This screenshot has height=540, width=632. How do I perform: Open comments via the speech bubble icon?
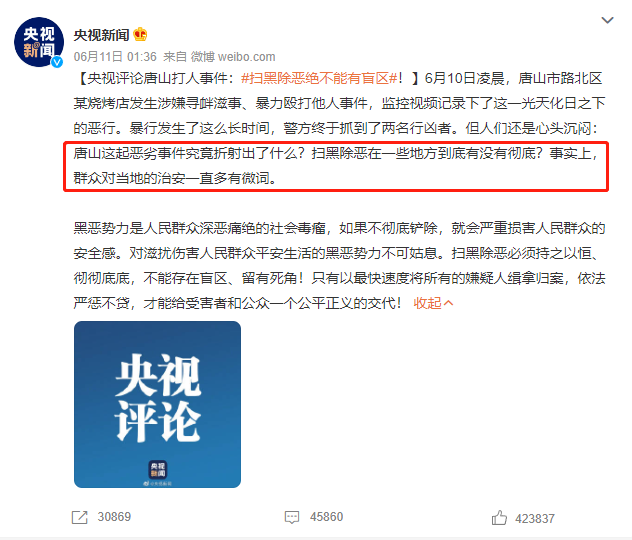pos(292,517)
